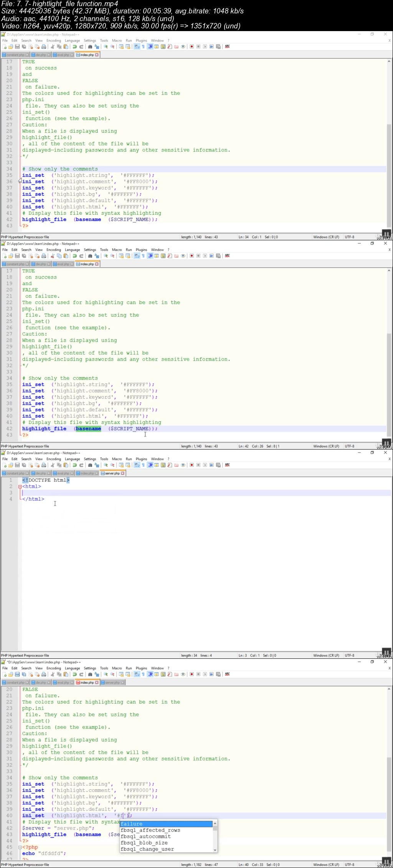The image size is (393, 868).
Task: Click vertical scrollbar thumb in autocomplete popup window
Action: point(389,804)
